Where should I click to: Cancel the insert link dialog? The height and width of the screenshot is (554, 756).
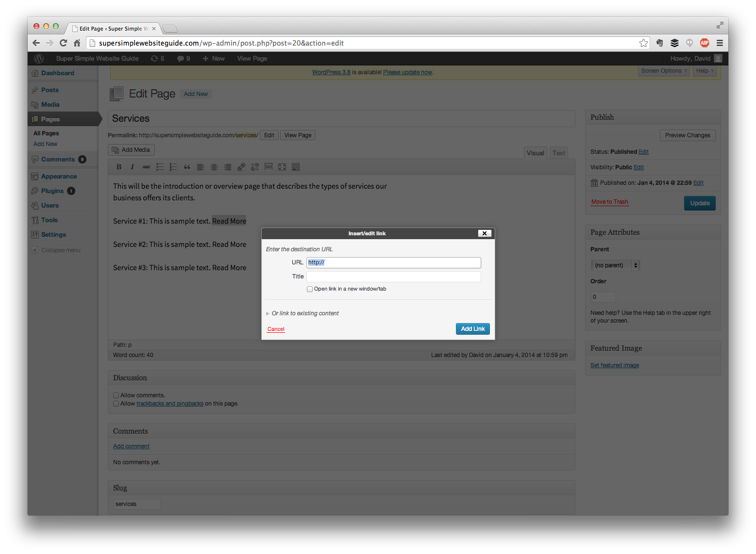276,329
